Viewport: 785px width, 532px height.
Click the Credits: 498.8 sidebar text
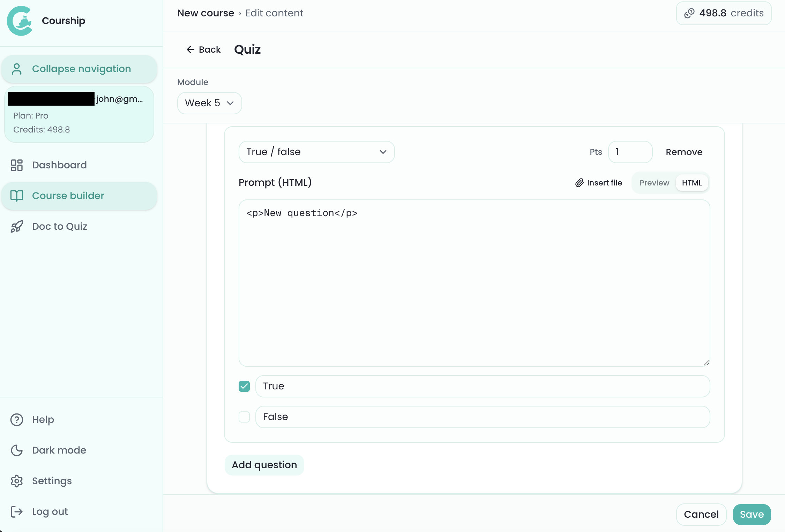tap(42, 130)
